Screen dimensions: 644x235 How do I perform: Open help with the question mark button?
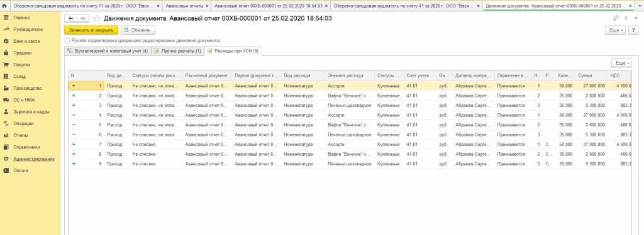coord(633,30)
